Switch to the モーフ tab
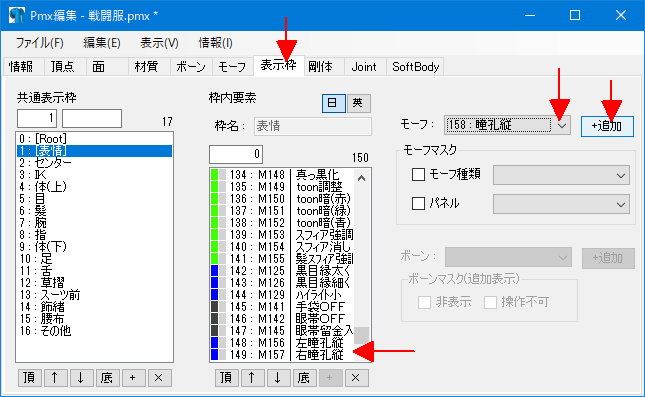 pos(232,67)
